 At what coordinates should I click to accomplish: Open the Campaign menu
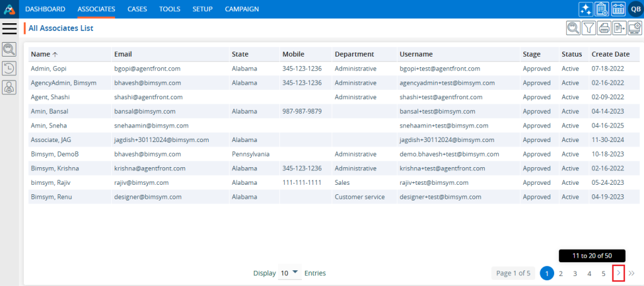[x=243, y=9]
